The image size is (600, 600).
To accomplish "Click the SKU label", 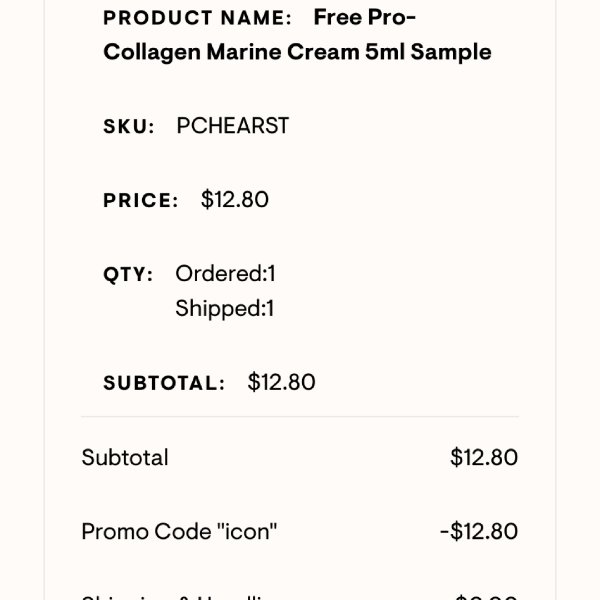I will coord(129,126).
